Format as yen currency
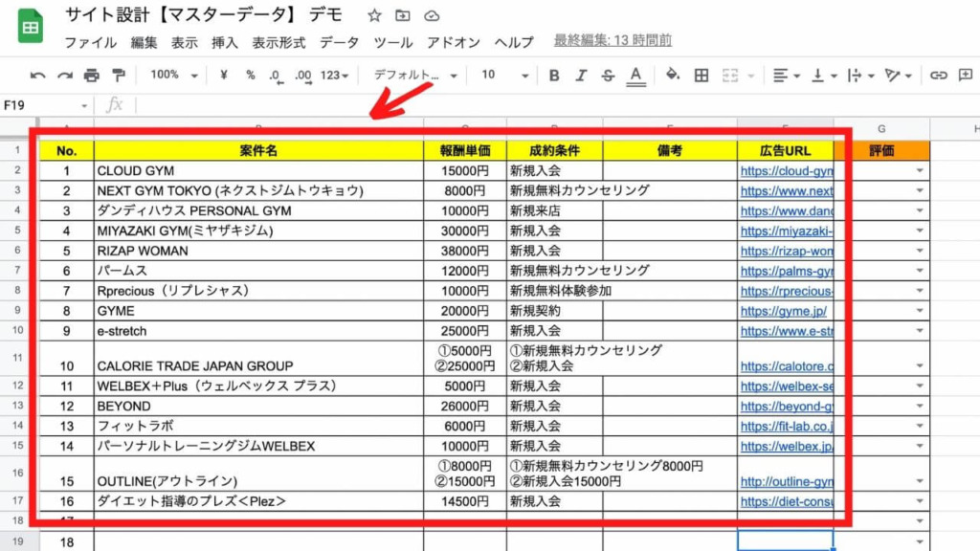 tap(224, 76)
